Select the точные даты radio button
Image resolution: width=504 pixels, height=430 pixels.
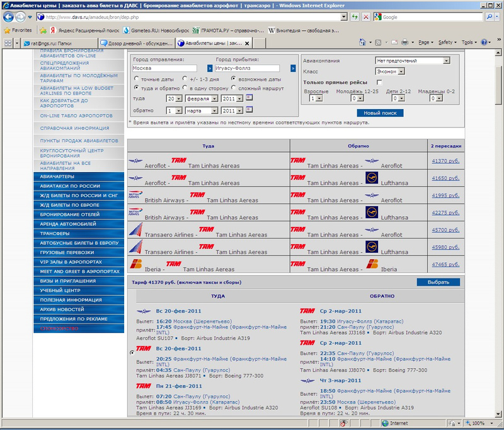[x=135, y=79]
